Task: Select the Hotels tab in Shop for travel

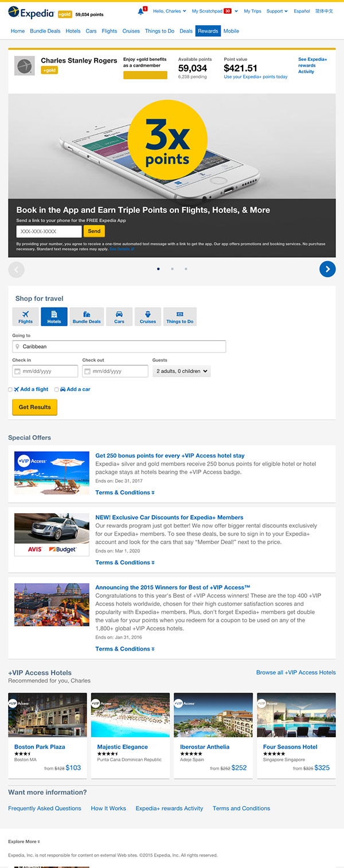Action: pos(54,317)
